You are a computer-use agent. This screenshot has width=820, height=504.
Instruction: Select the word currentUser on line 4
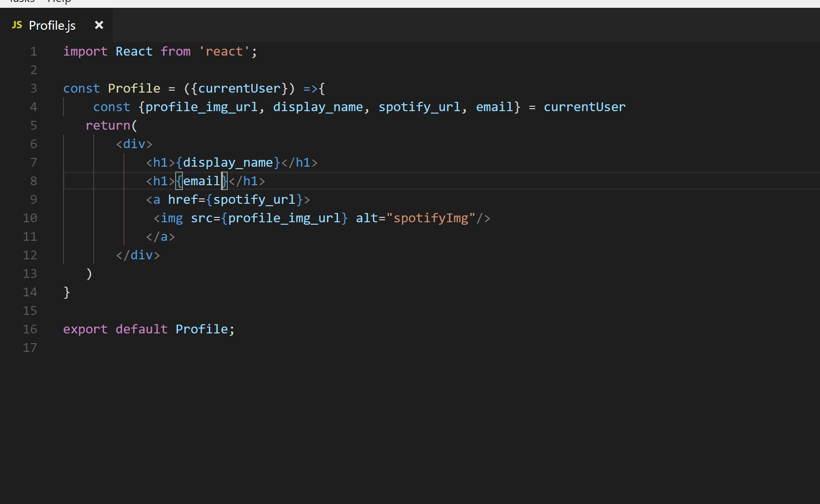pyautogui.click(x=584, y=107)
